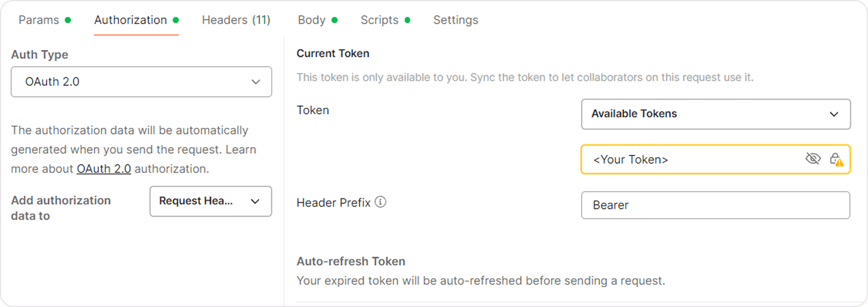Open the Headers (11) tab

coord(236,20)
